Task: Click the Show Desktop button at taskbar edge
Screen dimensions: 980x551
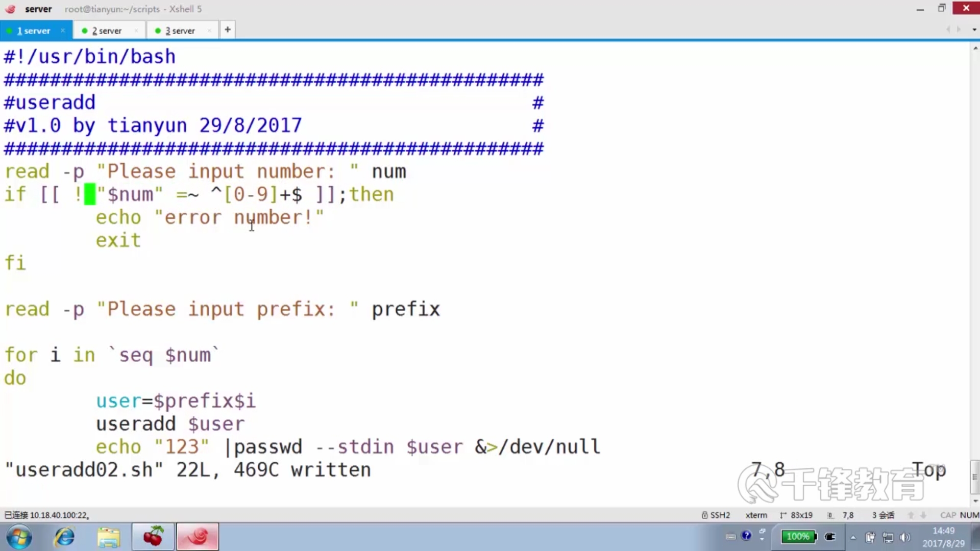Action: tap(976, 537)
